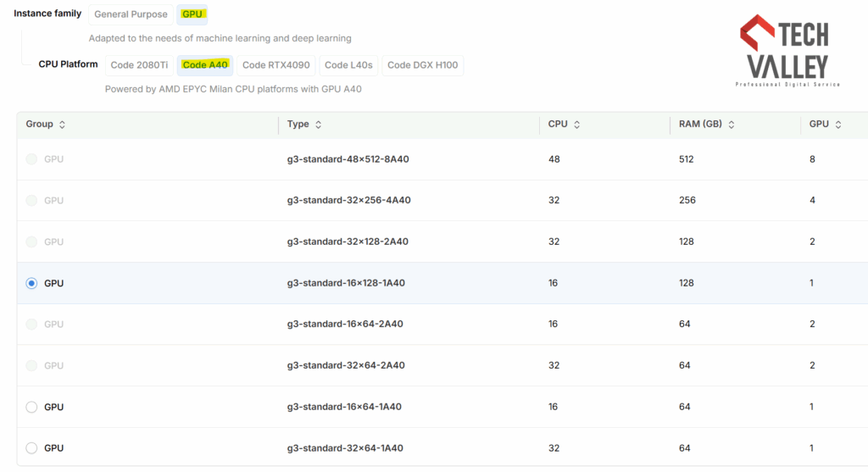Click Group label GPU in 16×128-1A40 row
Viewport: 868px width, 472px height.
coord(53,283)
